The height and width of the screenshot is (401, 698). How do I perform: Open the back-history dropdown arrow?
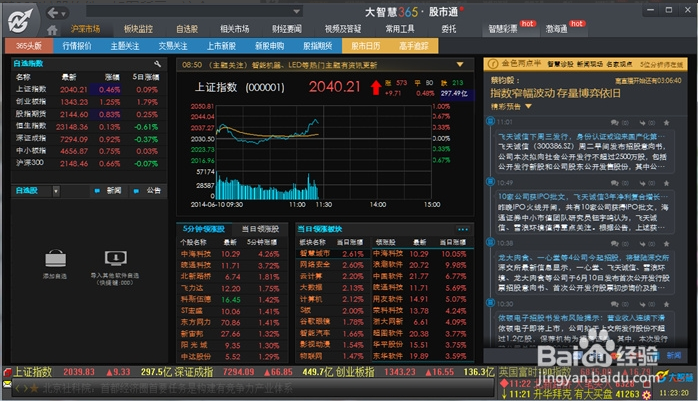click(x=64, y=14)
